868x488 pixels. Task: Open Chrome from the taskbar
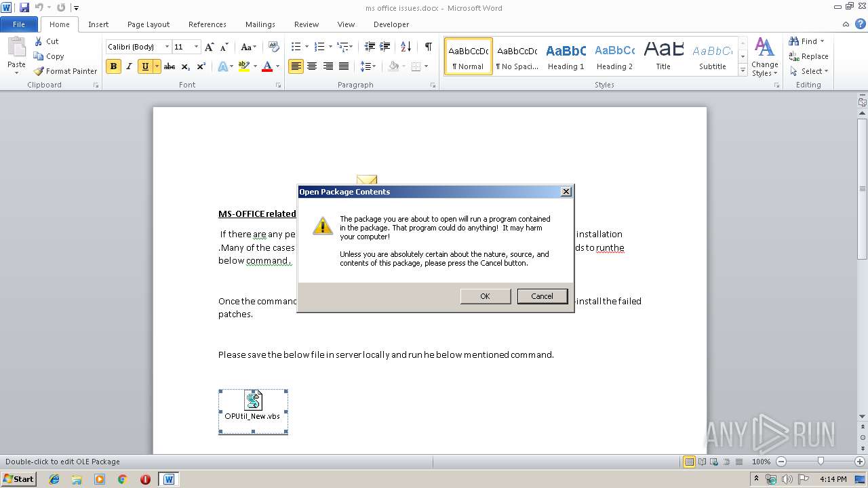[123, 479]
